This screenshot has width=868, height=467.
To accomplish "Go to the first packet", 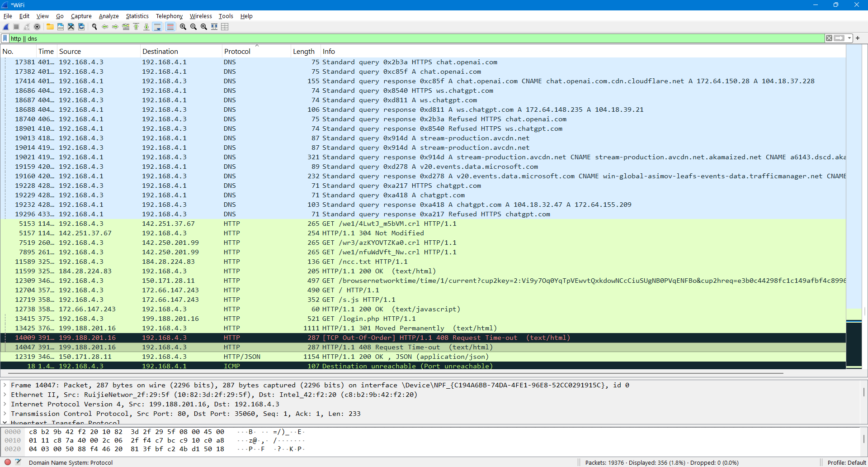I will (136, 27).
